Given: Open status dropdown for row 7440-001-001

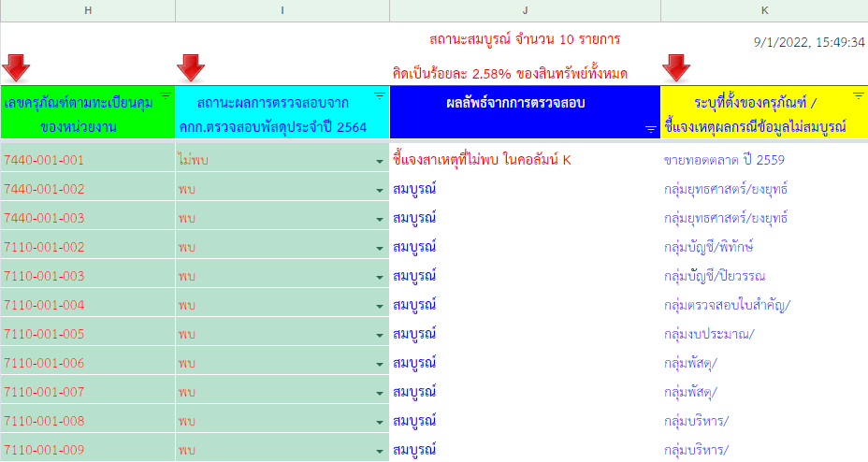Looking at the screenshot, I should tap(380, 161).
